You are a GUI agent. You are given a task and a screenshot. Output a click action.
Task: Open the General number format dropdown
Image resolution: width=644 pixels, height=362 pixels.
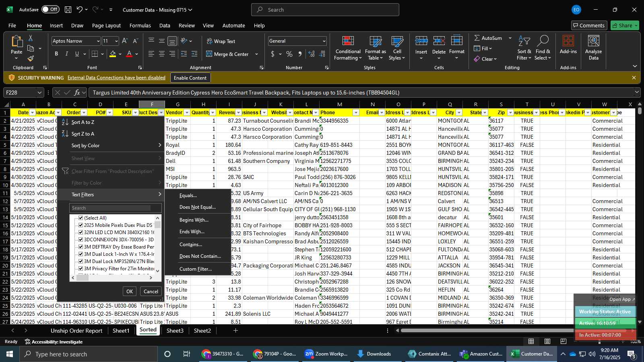[x=324, y=41]
